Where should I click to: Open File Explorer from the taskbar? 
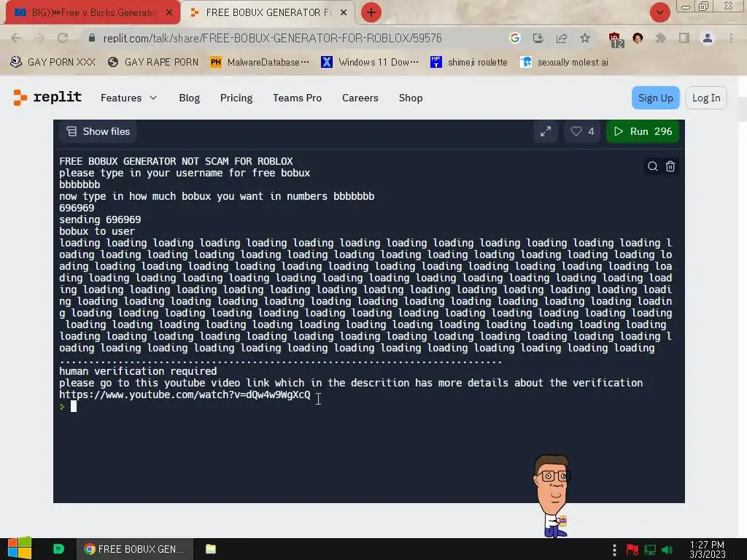(211, 549)
